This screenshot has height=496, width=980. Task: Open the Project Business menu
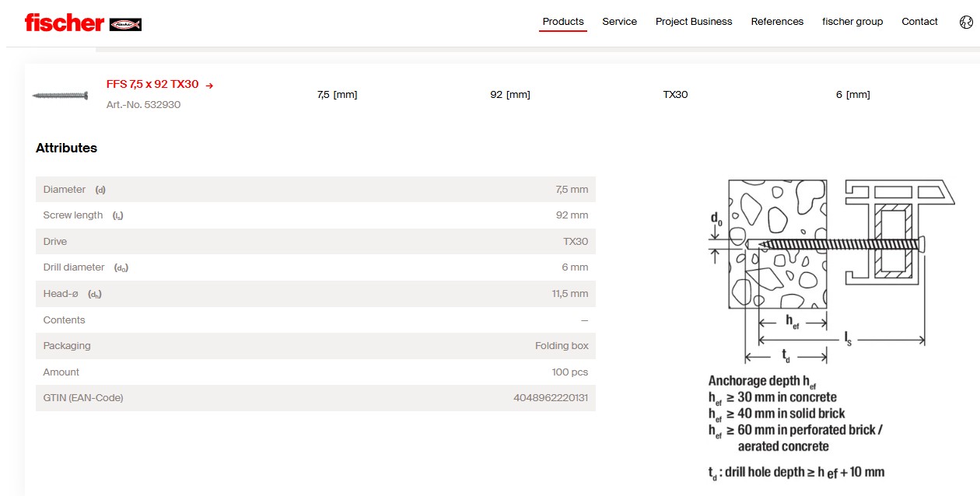(694, 22)
